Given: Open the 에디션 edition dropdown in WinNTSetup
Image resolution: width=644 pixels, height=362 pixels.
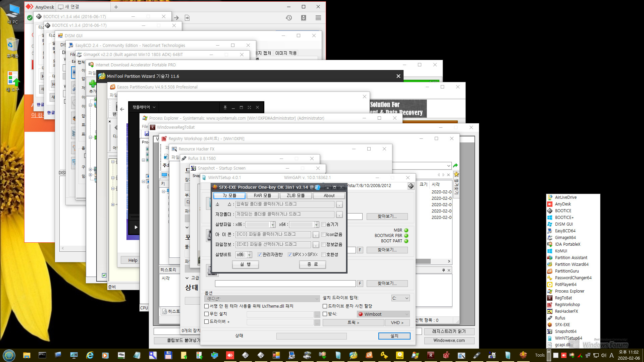Looking at the screenshot, I should 262,299.
